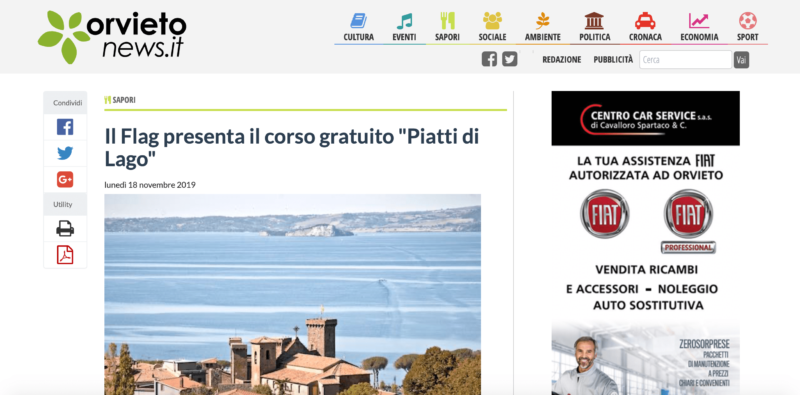
Task: Open the Cronaca news section
Action: [645, 28]
